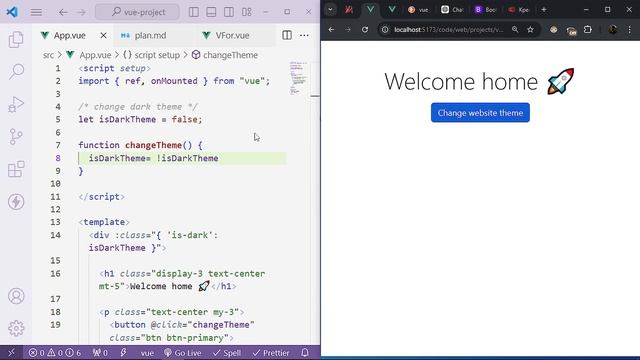This screenshot has height=360, width=640.
Task: Open remote window indicator in status bar
Action: pyautogui.click(x=11, y=353)
